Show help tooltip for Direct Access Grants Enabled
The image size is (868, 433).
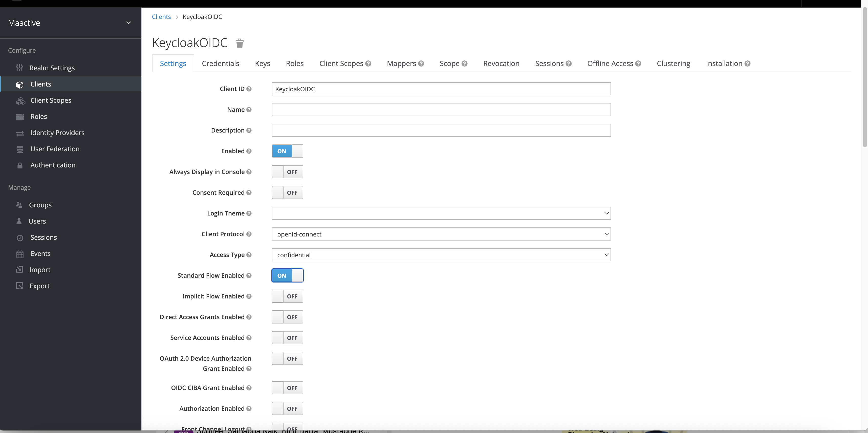tap(249, 317)
